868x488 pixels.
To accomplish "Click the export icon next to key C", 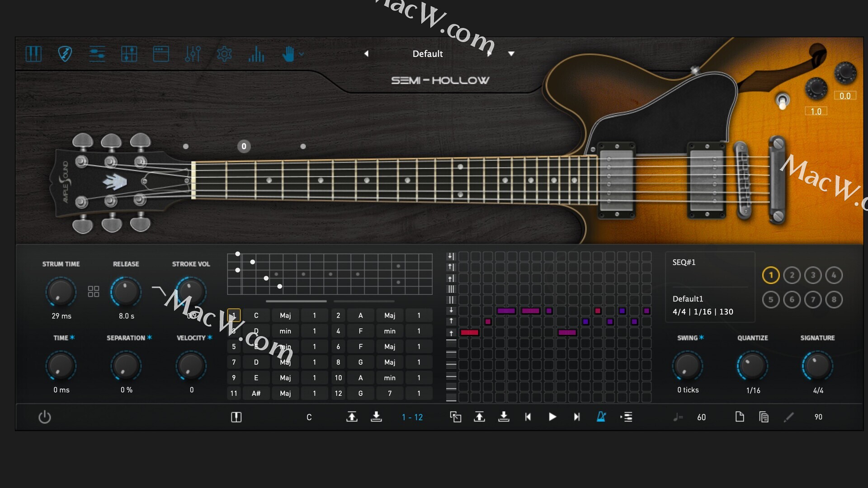I will pyautogui.click(x=352, y=417).
